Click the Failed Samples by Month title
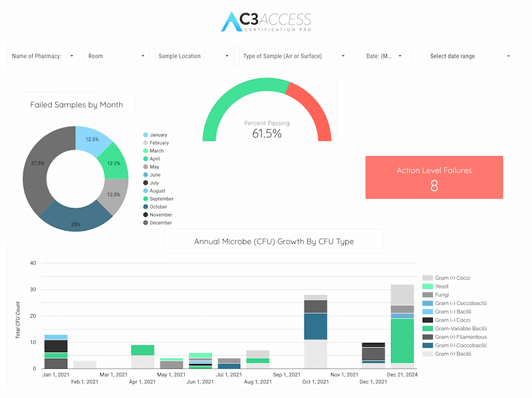This screenshot has width=532, height=398. click(x=76, y=105)
